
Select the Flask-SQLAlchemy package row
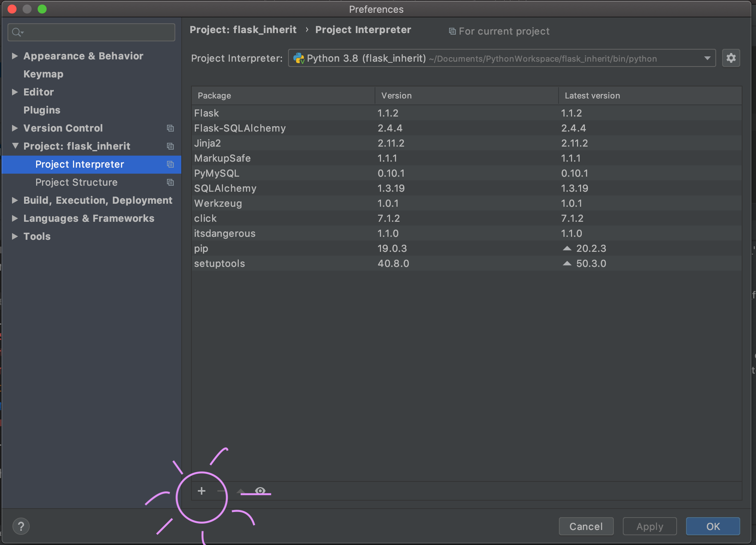pyautogui.click(x=466, y=128)
